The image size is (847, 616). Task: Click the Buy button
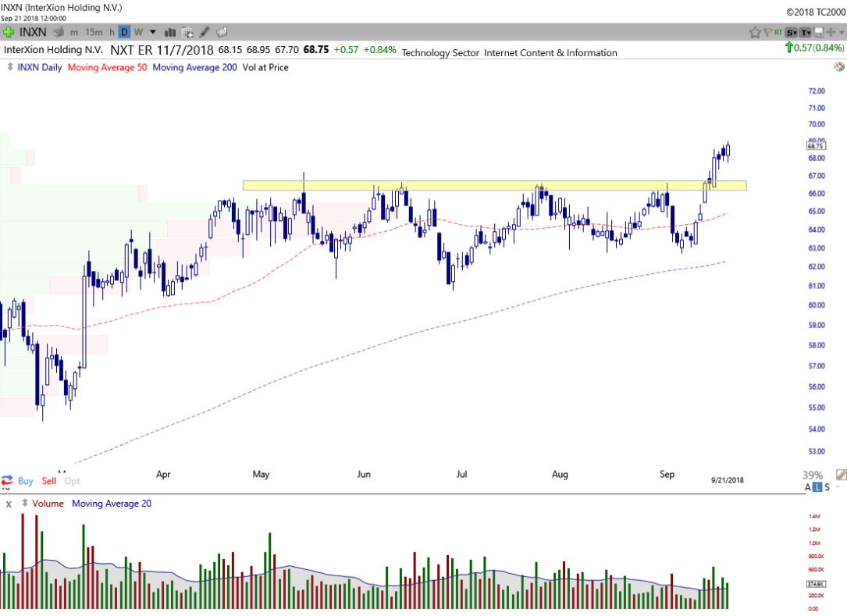pyautogui.click(x=25, y=481)
